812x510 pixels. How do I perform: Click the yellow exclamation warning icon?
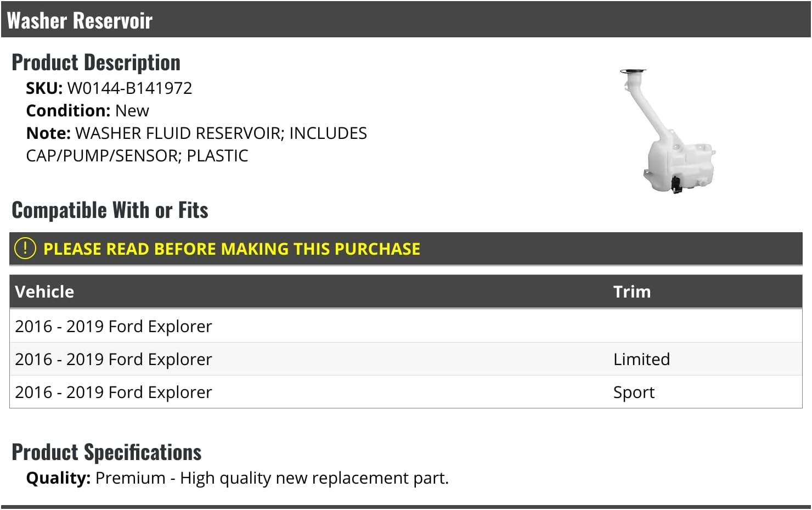25,248
